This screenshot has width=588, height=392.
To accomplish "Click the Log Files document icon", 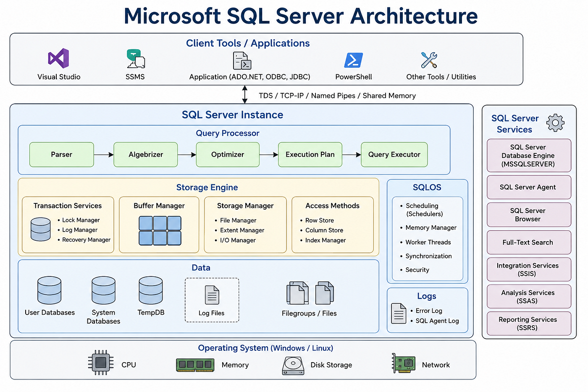I will point(212,295).
